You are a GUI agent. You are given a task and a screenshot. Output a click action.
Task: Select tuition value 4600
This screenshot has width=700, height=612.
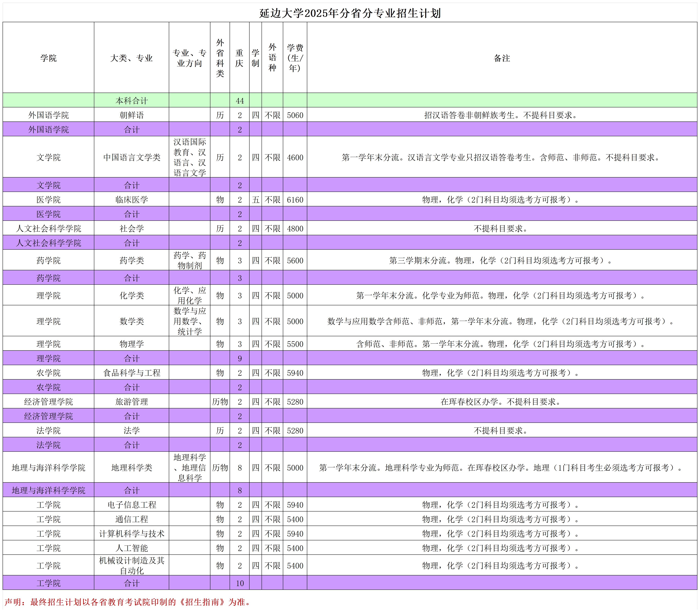click(x=295, y=157)
